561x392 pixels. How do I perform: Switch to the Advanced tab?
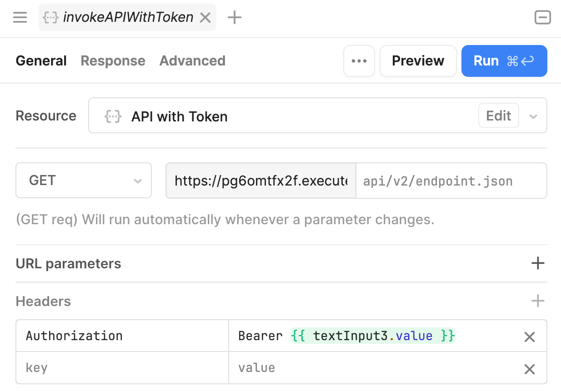pos(192,60)
